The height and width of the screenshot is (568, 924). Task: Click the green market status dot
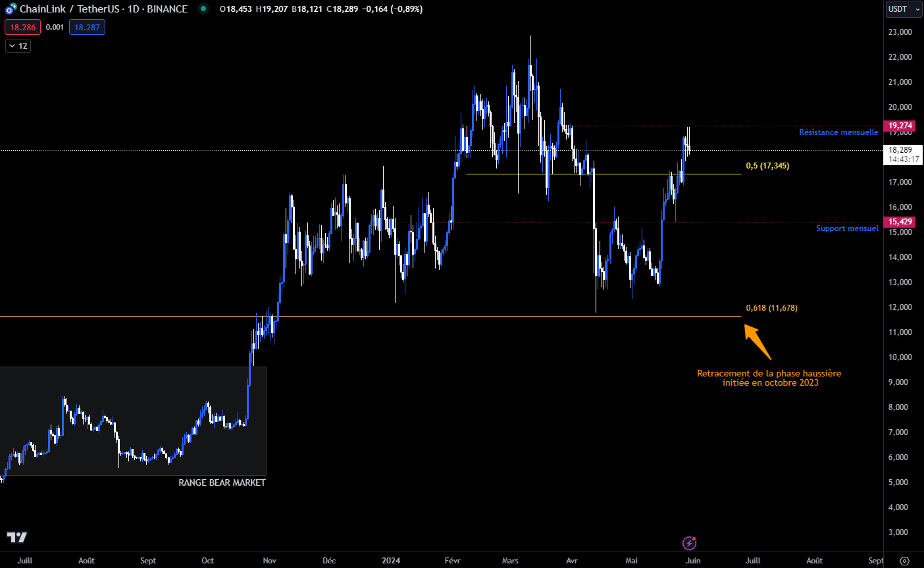pos(204,9)
